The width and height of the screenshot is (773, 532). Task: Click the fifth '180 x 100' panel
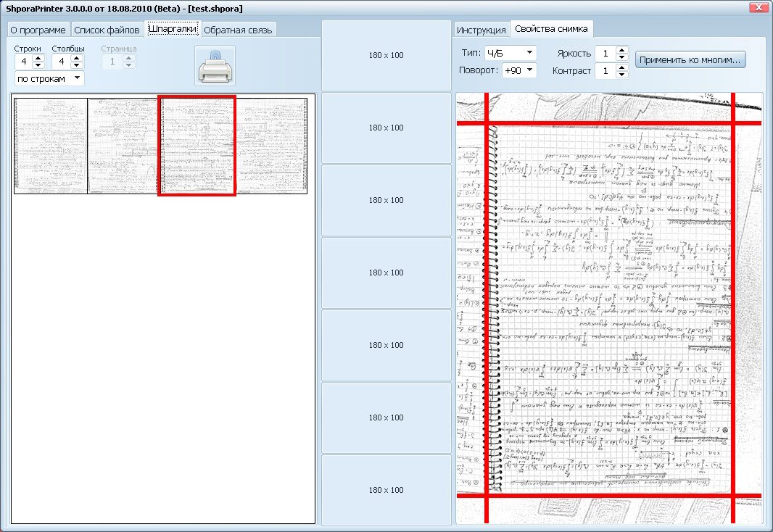point(386,345)
